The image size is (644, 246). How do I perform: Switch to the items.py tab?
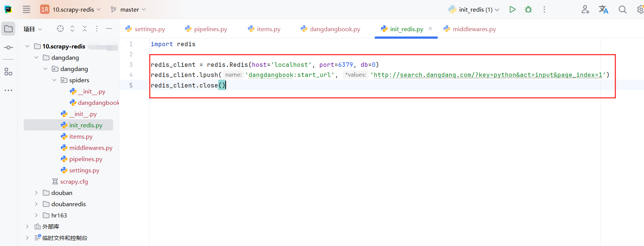(x=264, y=29)
